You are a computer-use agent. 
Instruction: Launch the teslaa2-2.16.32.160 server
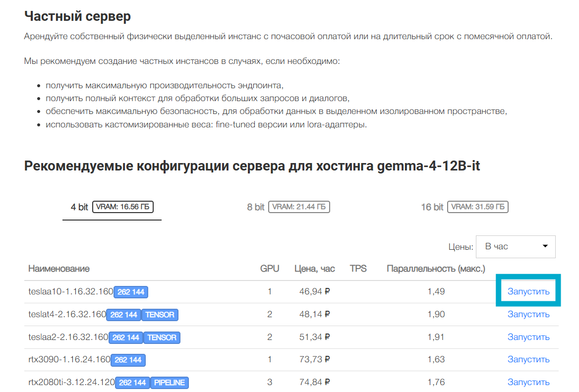click(528, 337)
